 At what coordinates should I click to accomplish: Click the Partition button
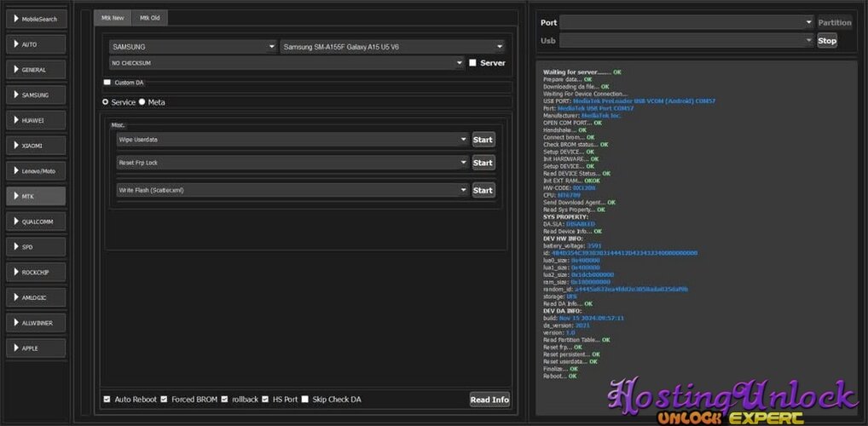coord(835,23)
